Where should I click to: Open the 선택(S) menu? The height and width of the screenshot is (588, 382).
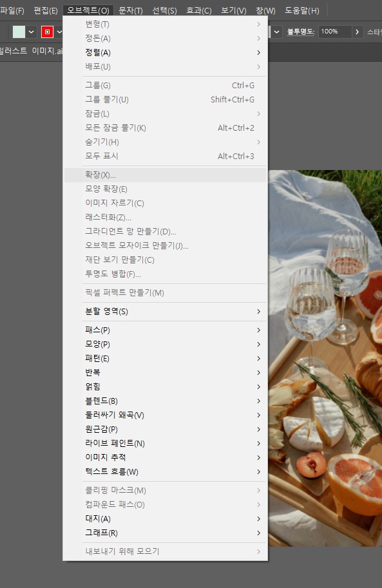(164, 10)
